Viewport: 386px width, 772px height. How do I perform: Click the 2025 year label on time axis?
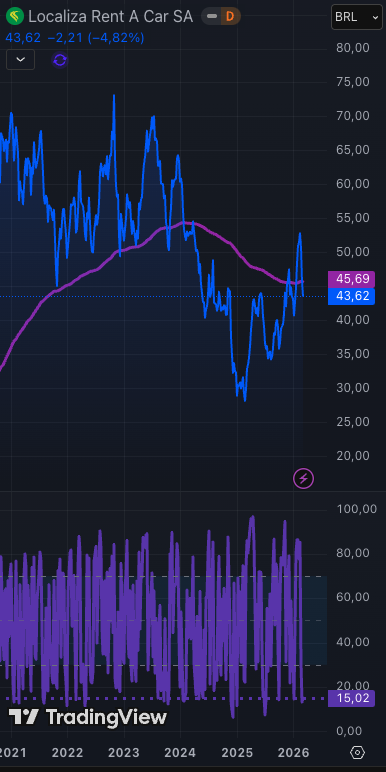[237, 753]
